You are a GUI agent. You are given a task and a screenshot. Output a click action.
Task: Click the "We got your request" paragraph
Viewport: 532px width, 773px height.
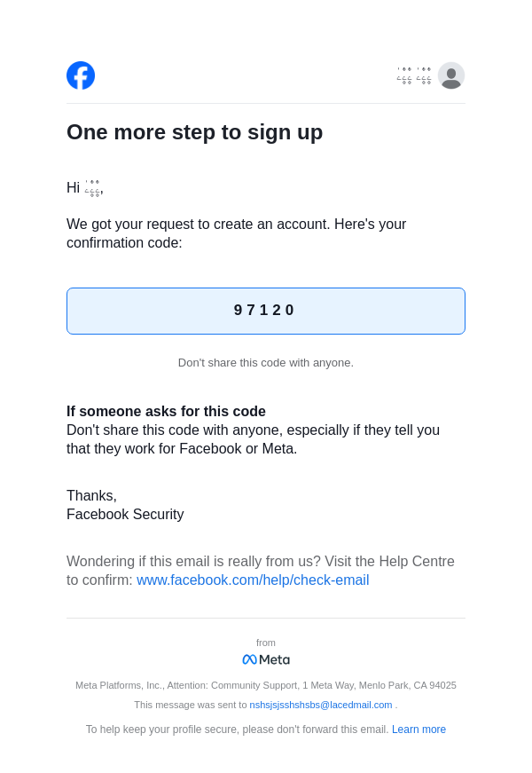click(236, 233)
